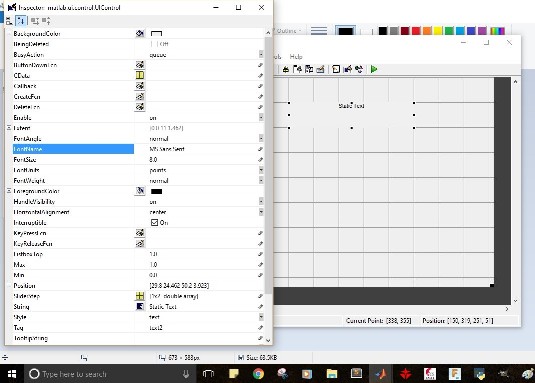Open the HandleVisibility dropdown
Viewport: 535px width, 383px height.
point(261,202)
